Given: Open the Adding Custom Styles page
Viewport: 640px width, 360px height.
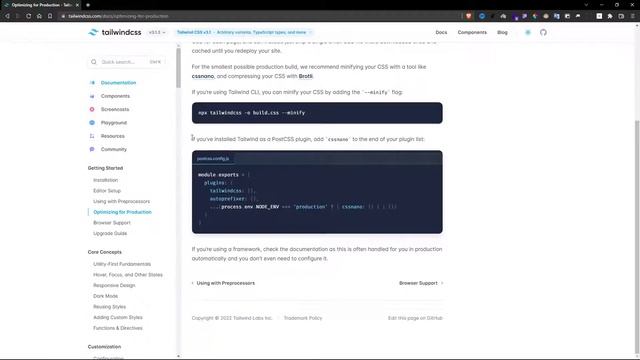Looking at the screenshot, I should point(118,317).
